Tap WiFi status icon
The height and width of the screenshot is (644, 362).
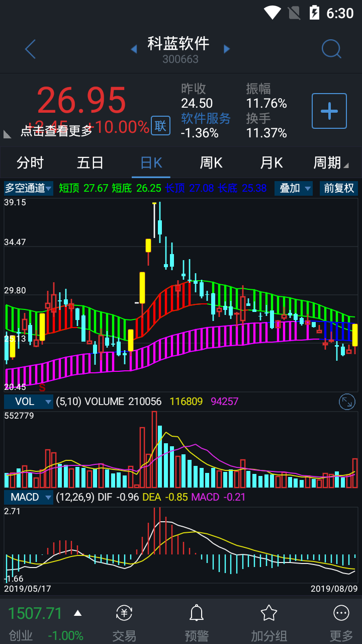click(272, 13)
